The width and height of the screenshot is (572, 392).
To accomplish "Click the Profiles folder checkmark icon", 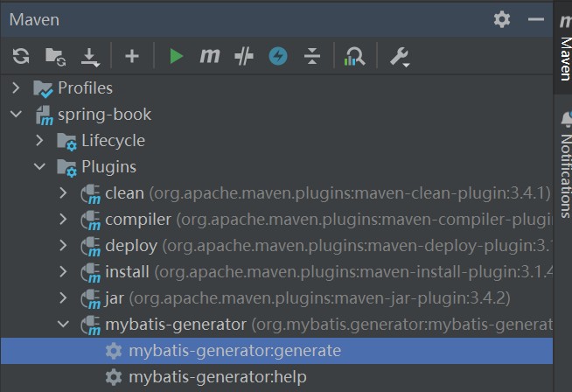I will pos(43,88).
